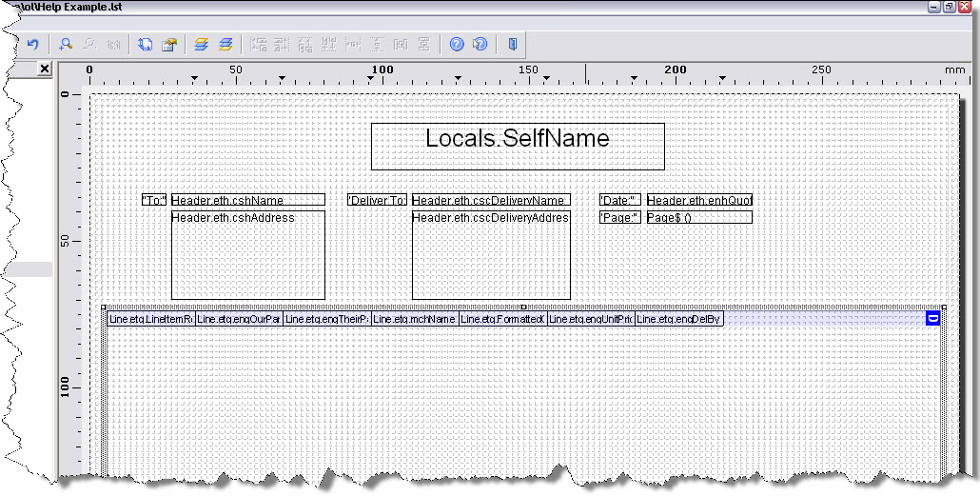Viewport: 980px width, 496px height.
Task: Click the greyed 1:1 zoom icon
Action: click(113, 45)
